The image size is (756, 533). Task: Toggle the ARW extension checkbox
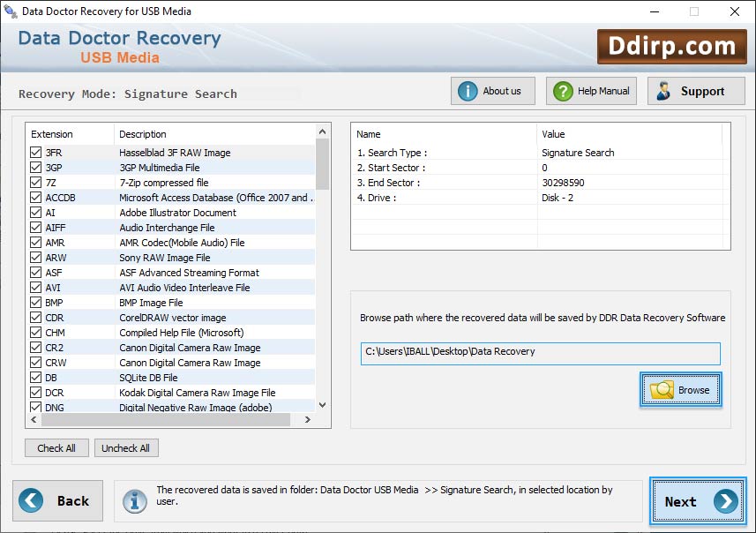[x=35, y=257]
